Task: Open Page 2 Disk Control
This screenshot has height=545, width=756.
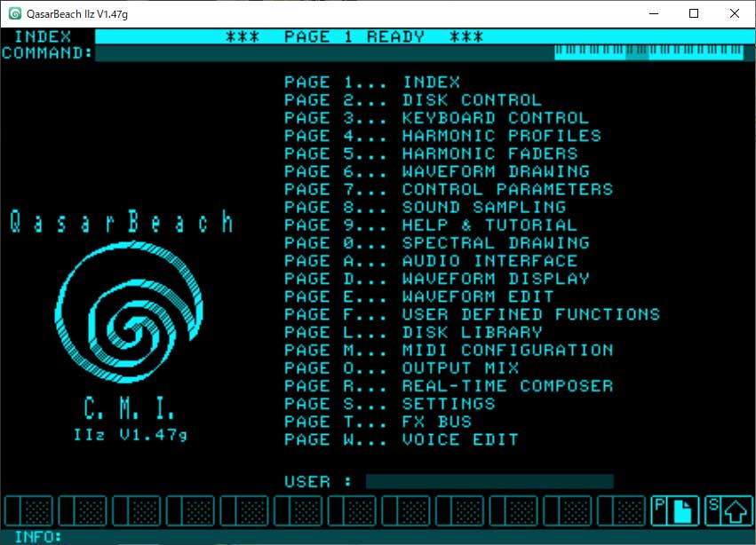Action: [x=413, y=100]
